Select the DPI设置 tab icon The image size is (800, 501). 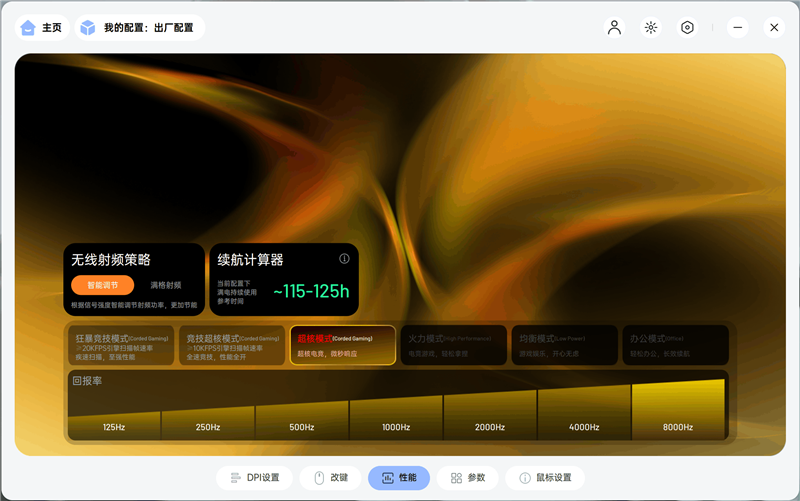pyautogui.click(x=235, y=478)
